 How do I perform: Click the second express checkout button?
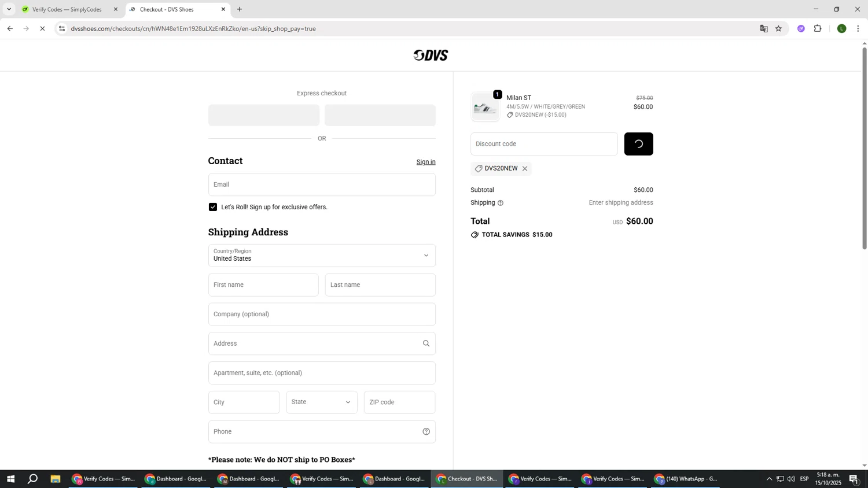coord(380,115)
